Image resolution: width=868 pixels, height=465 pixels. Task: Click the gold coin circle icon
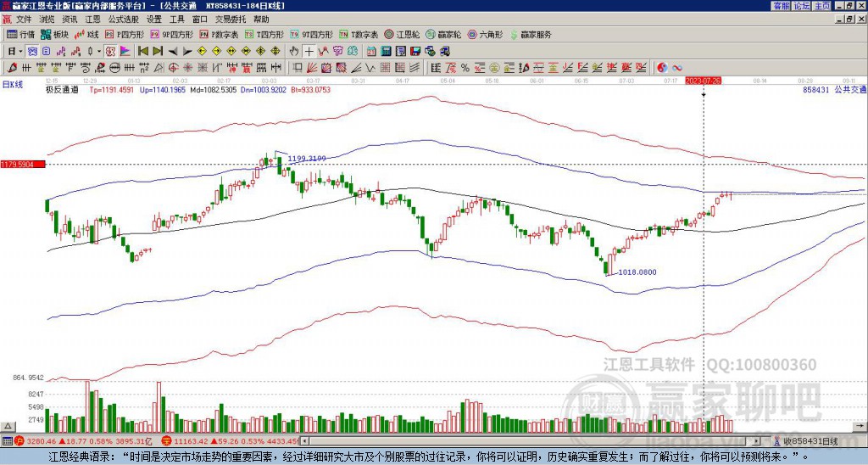pyautogui.click(x=494, y=68)
